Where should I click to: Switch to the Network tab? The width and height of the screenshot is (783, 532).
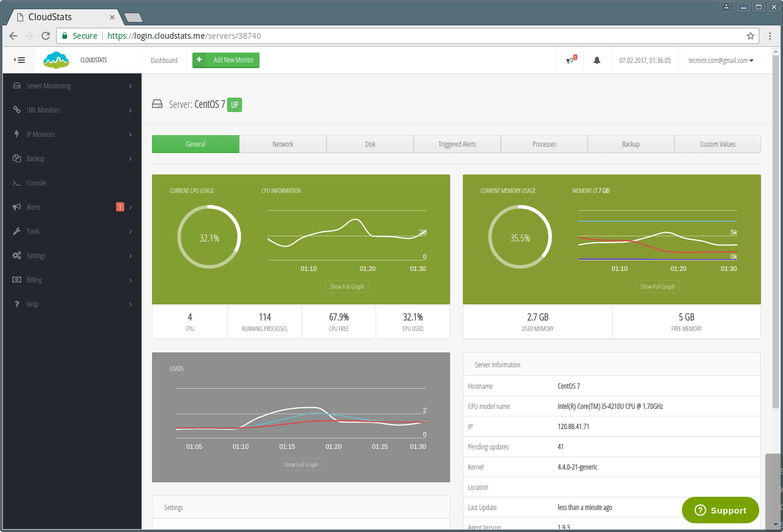[283, 144]
